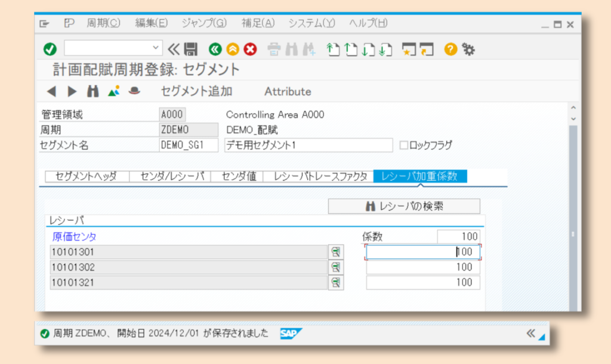The image size is (611, 364).
Task: Click the second icon in the menu bar
Action: tap(69, 23)
